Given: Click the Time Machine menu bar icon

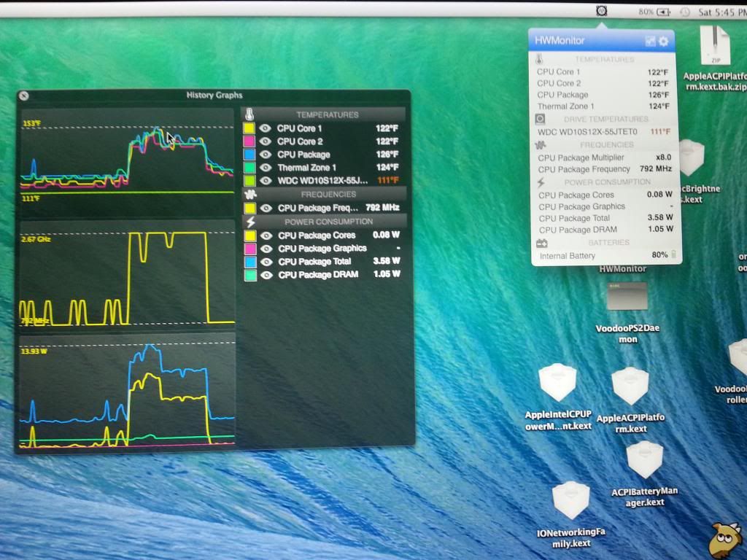Looking at the screenshot, I should click(684, 12).
